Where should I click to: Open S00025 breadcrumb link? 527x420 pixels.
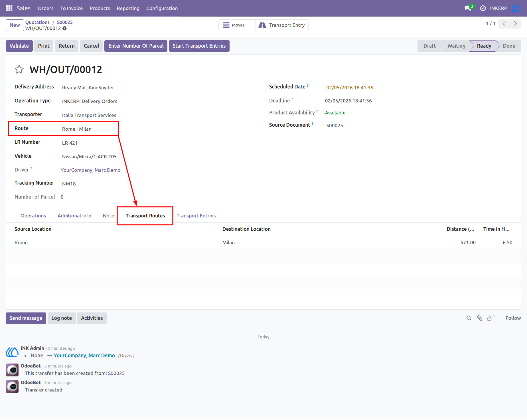point(65,22)
